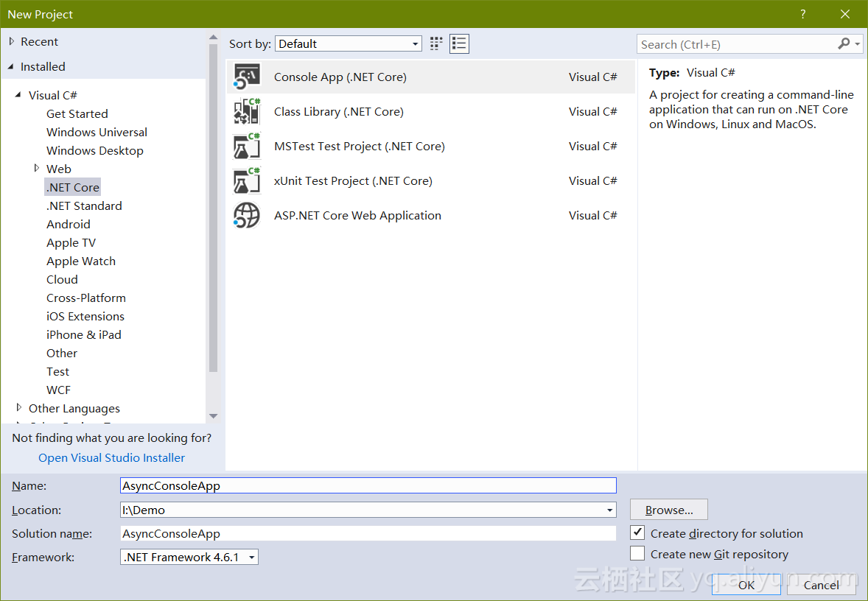
Task: Toggle Create directory for solution checkbox
Action: point(637,533)
